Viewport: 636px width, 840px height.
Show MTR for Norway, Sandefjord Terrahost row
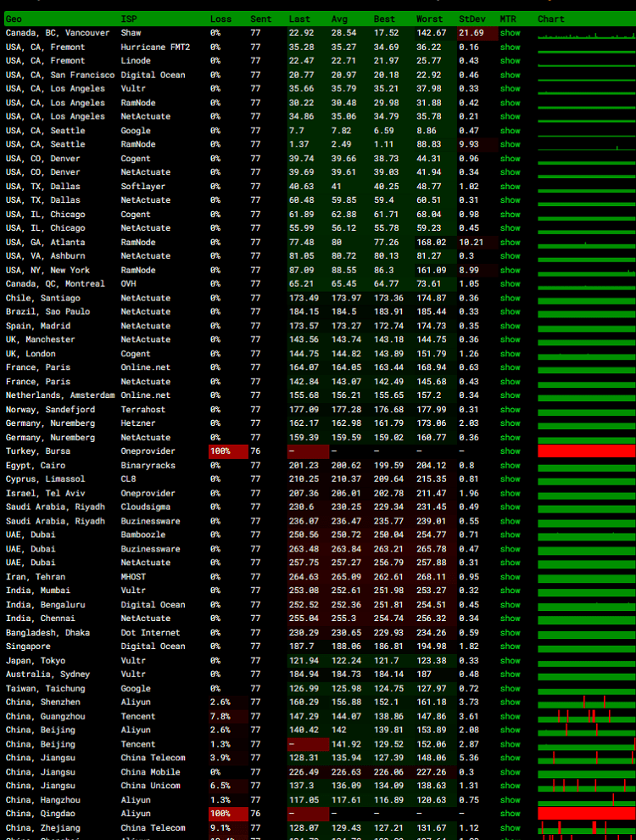[510, 409]
